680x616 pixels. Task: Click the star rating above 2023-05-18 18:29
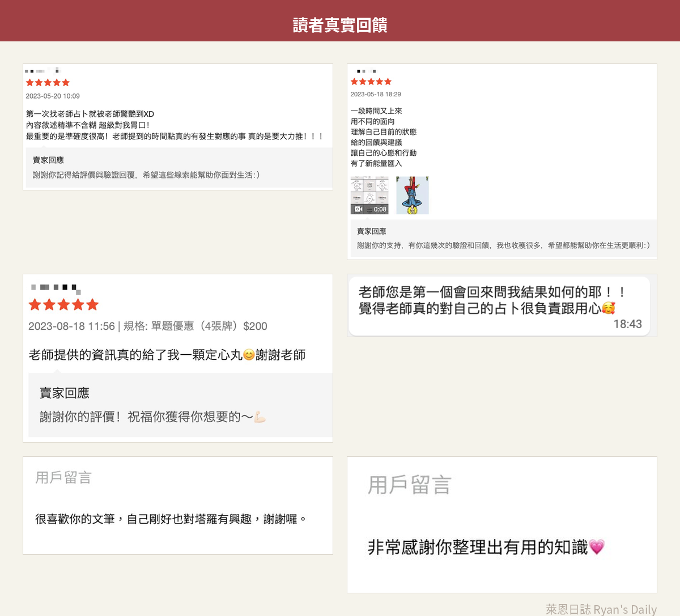point(371,82)
